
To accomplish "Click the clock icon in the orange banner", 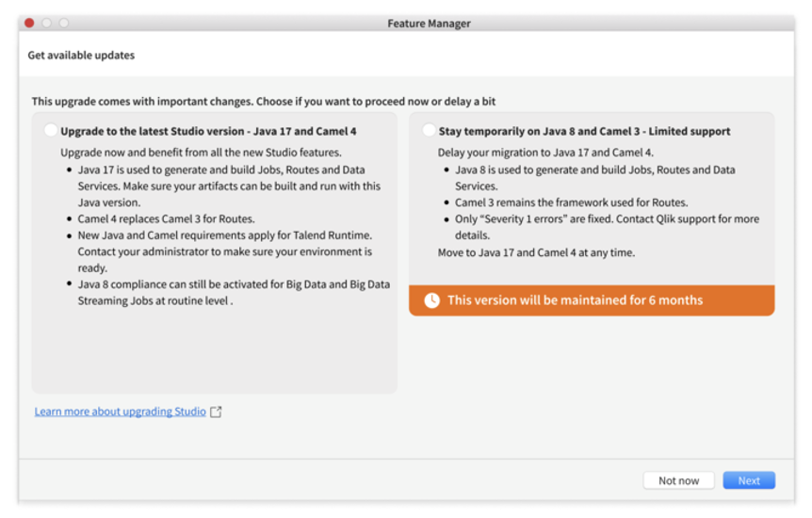I will coord(431,300).
